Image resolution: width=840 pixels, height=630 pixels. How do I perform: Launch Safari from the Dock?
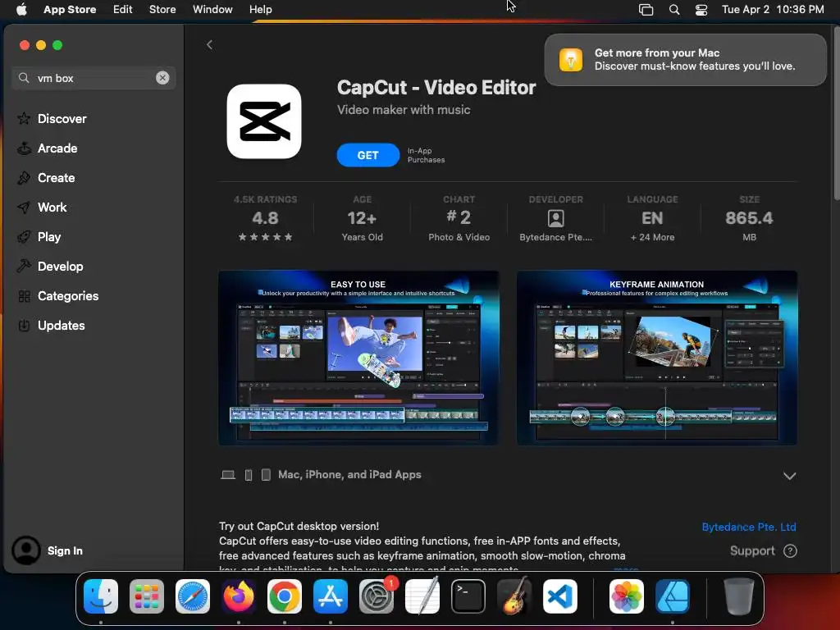(193, 596)
